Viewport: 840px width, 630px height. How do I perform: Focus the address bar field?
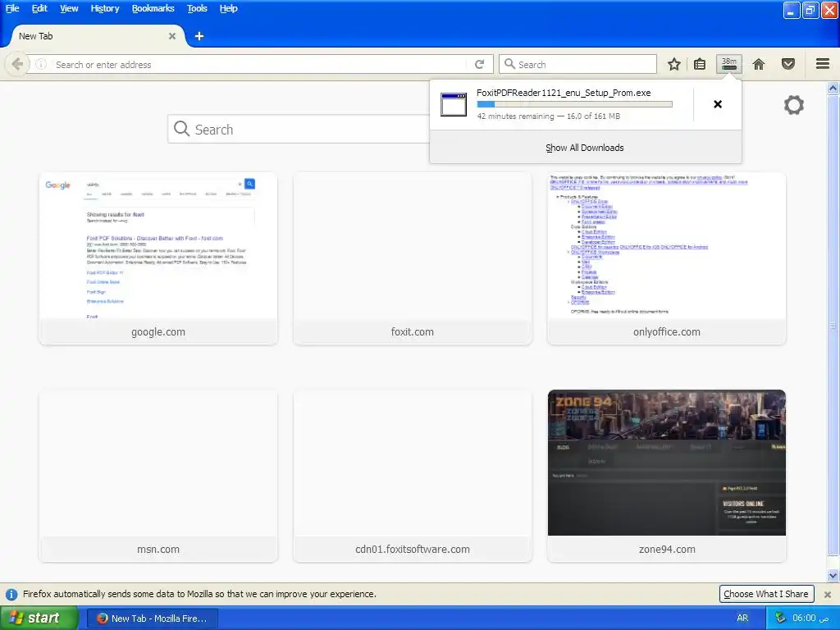click(259, 64)
